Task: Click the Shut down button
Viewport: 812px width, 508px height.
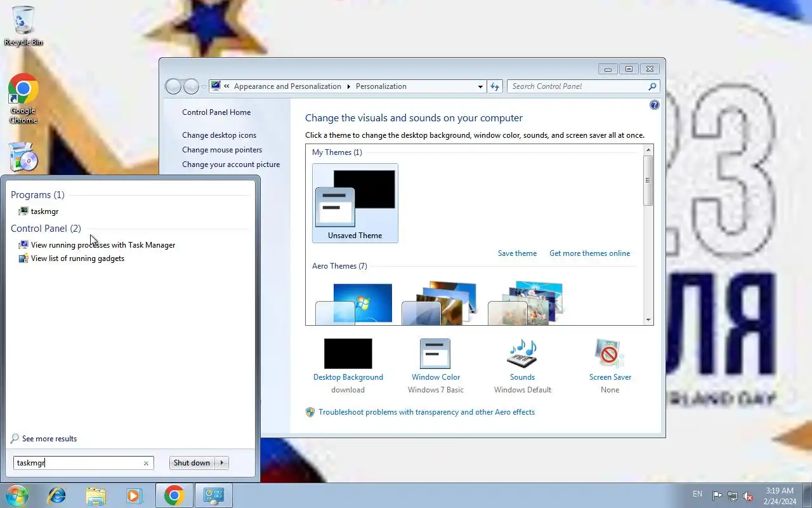Action: point(192,463)
